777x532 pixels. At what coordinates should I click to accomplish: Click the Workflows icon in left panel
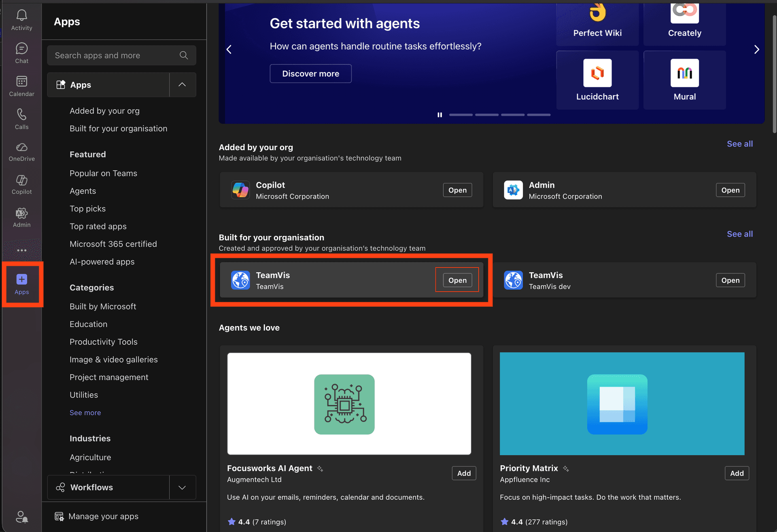[x=60, y=487]
